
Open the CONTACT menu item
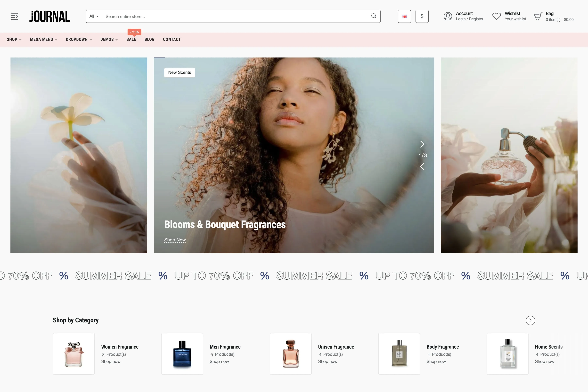click(172, 40)
